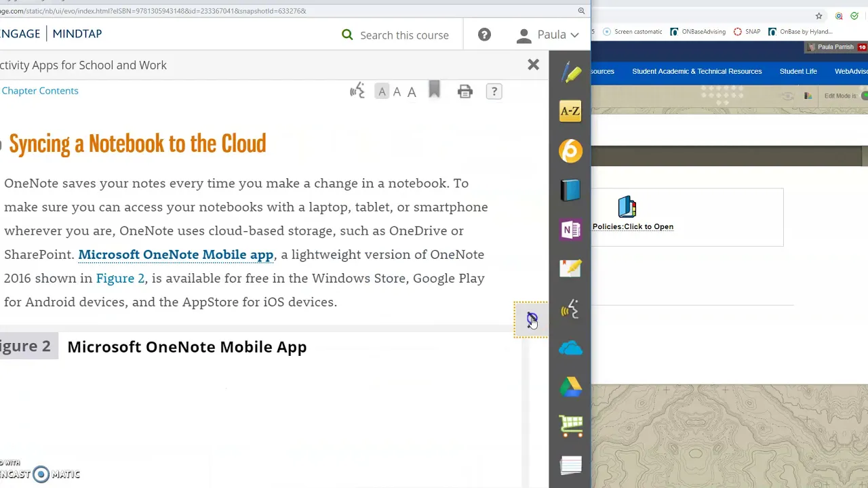Open the lined notebook app at bottom
This screenshot has height=488, width=868.
point(571,465)
